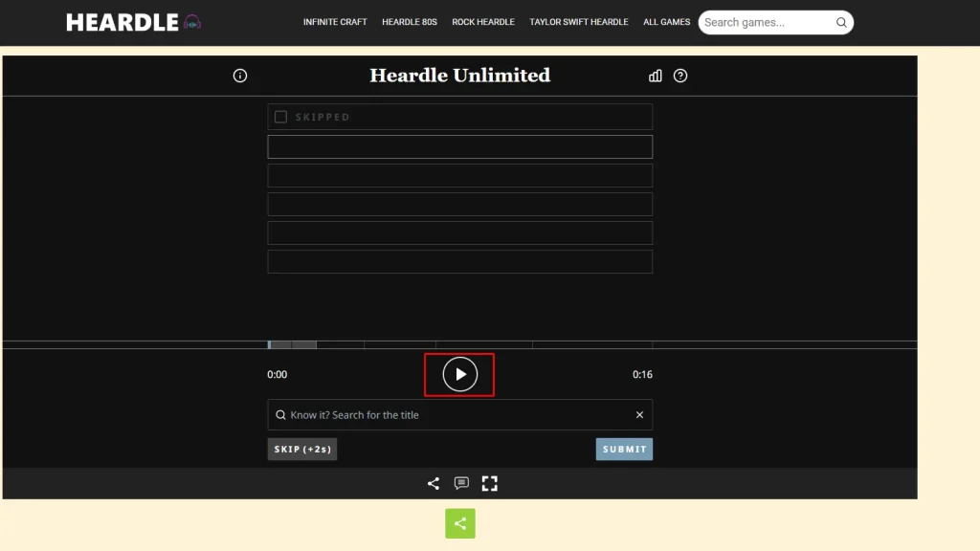Viewport: 980px width, 551px height.
Task: Click the share icon below the player
Action: pos(434,483)
